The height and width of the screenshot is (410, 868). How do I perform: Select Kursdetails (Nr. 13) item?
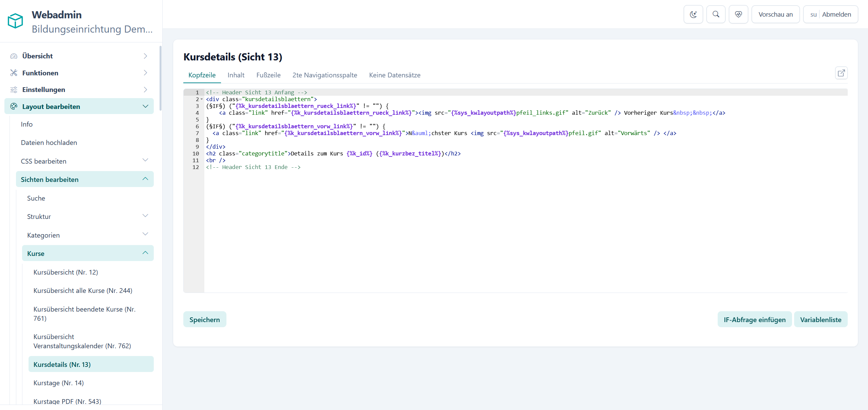coord(91,364)
